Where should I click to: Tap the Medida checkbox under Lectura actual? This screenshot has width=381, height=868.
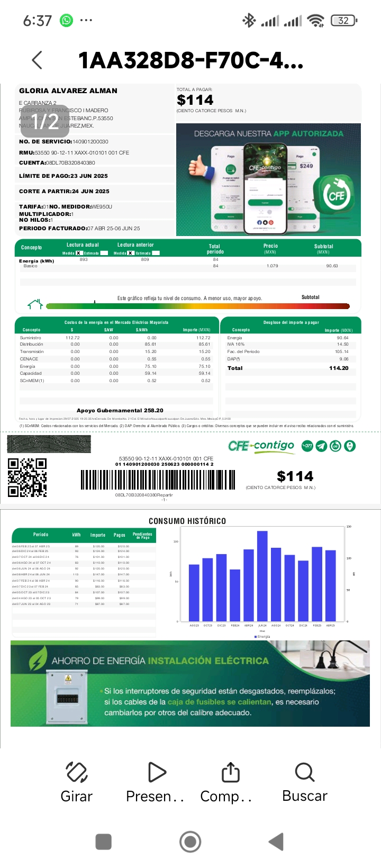tap(79, 253)
